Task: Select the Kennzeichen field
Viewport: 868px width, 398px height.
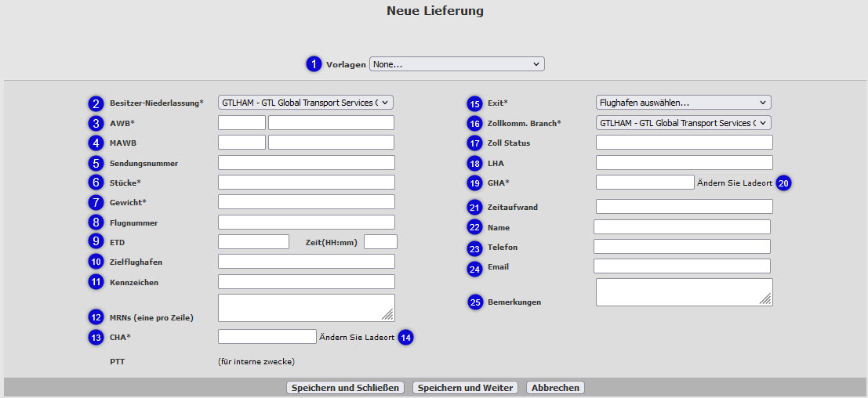Action: [306, 281]
